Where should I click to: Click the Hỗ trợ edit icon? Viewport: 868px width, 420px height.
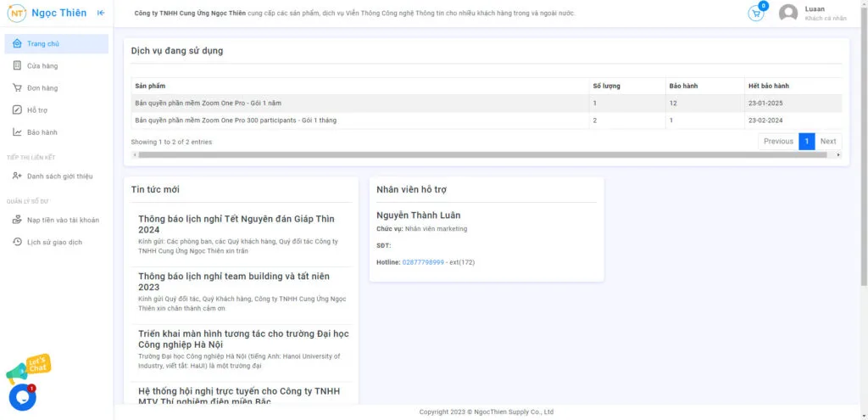[17, 110]
